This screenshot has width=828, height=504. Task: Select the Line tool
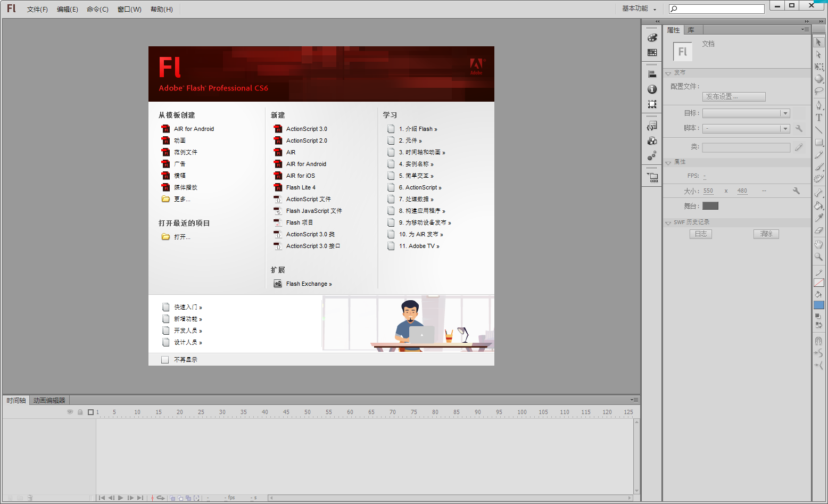pos(819,130)
